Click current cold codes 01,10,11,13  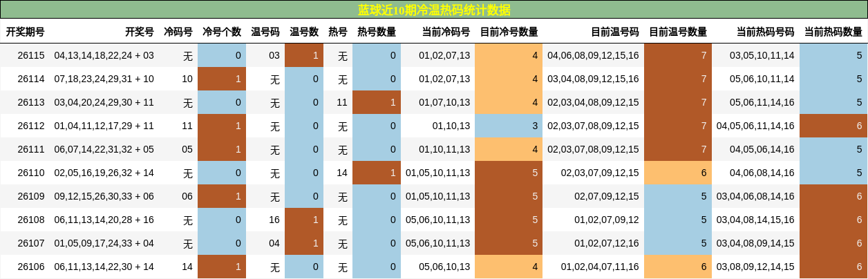pyautogui.click(x=444, y=149)
